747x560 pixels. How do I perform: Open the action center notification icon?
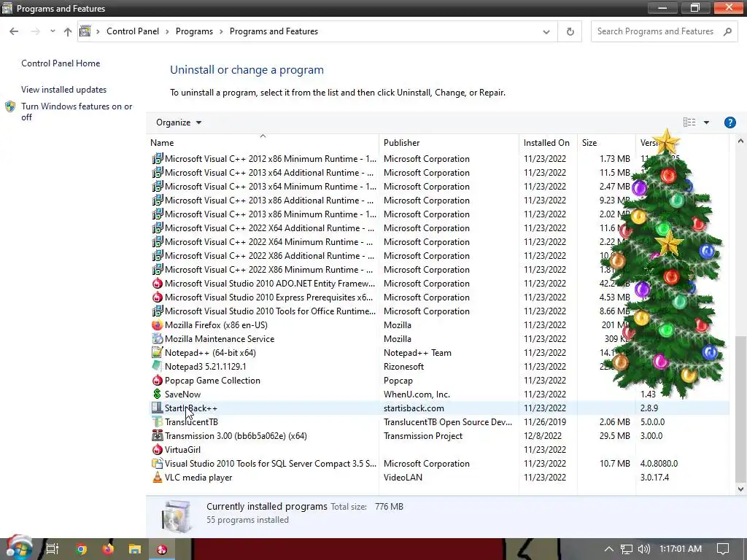(x=723, y=549)
